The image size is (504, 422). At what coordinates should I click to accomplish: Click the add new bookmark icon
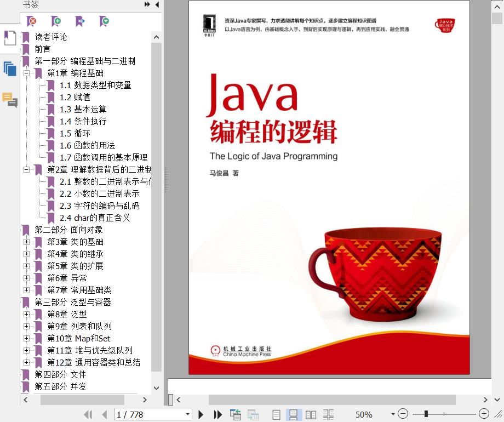coord(56,21)
